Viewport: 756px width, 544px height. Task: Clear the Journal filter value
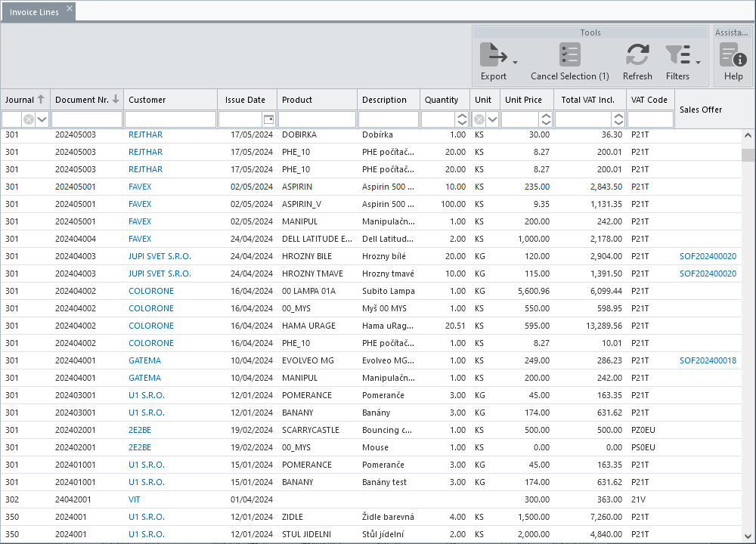click(29, 119)
